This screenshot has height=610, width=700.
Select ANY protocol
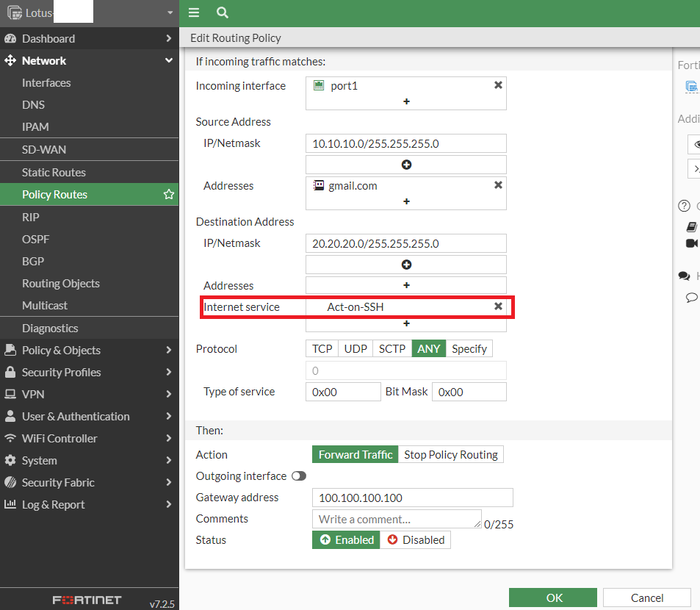[x=428, y=349]
